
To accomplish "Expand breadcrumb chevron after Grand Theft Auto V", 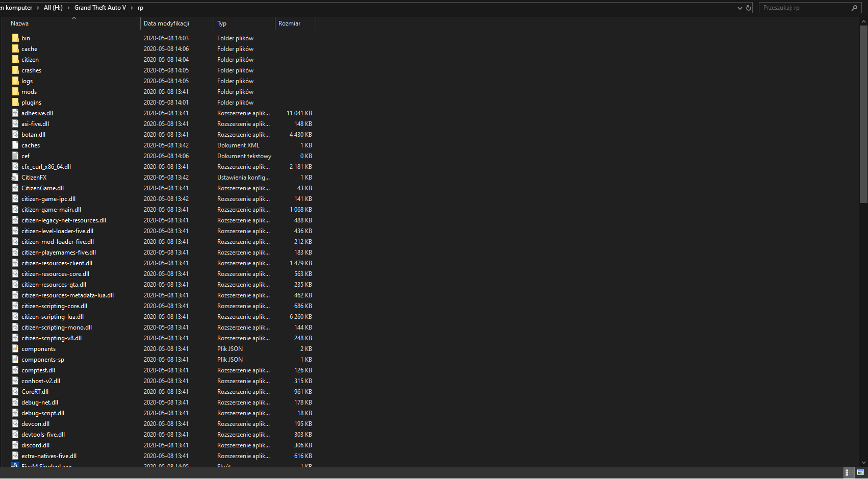I will click(133, 8).
